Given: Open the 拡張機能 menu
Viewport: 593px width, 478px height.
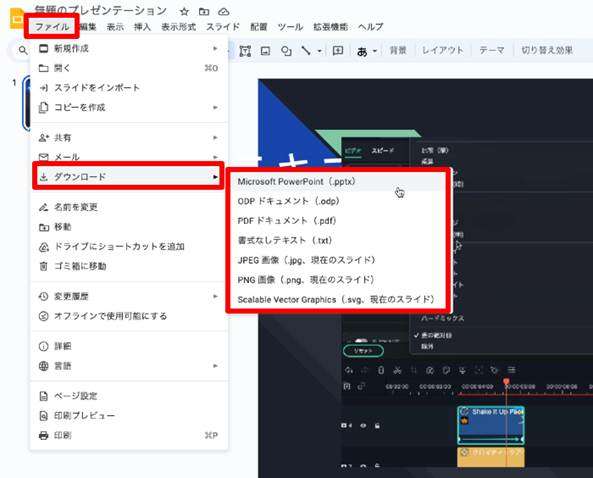Looking at the screenshot, I should point(330,27).
